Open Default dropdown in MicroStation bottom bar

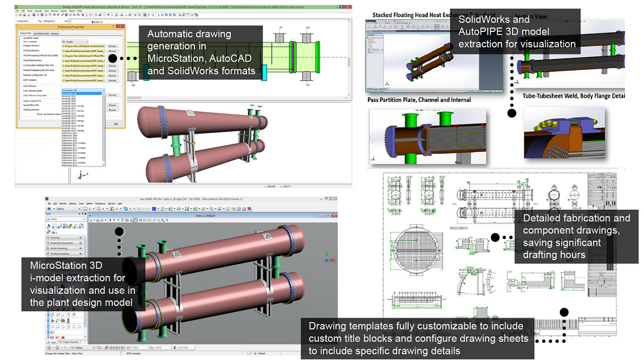pyautogui.click(x=83, y=348)
